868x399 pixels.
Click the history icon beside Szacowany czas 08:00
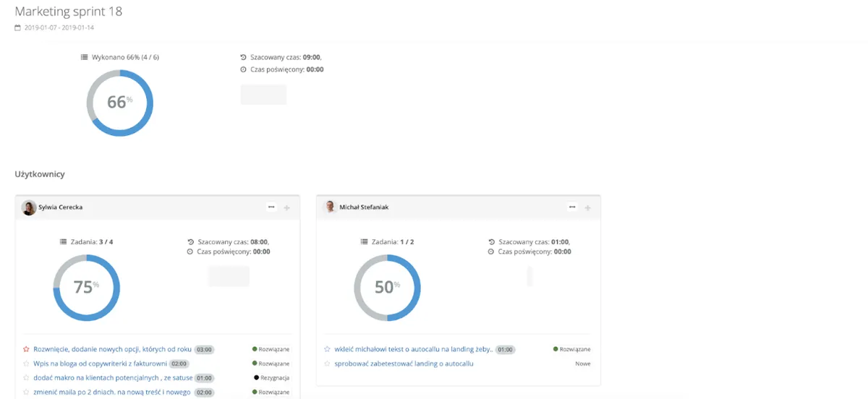click(x=190, y=242)
